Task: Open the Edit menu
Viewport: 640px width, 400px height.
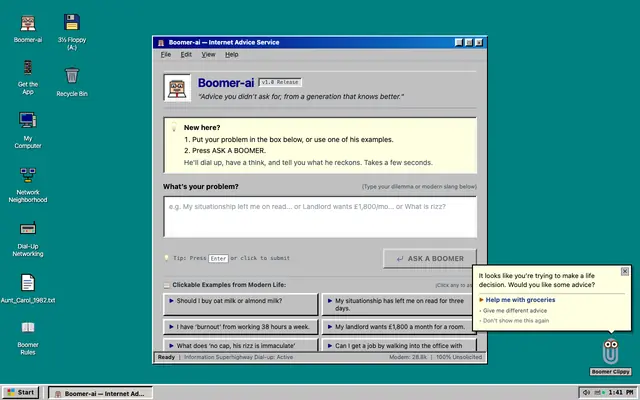Action: point(186,55)
